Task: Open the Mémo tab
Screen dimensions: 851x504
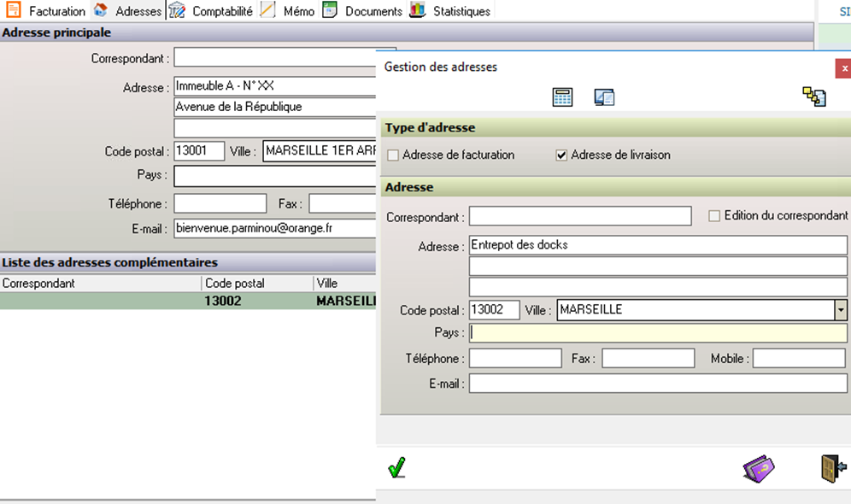Action: click(x=298, y=11)
